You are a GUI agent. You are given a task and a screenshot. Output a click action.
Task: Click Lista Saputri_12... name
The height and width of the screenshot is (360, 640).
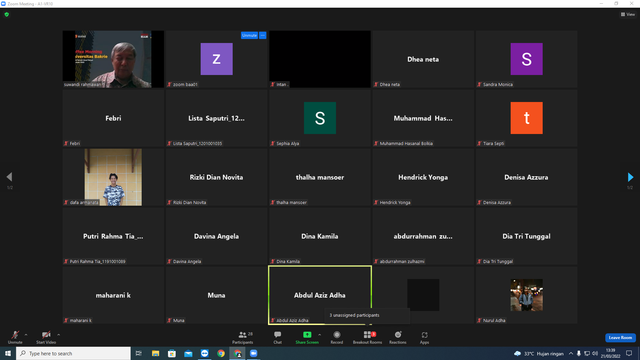[x=216, y=118]
